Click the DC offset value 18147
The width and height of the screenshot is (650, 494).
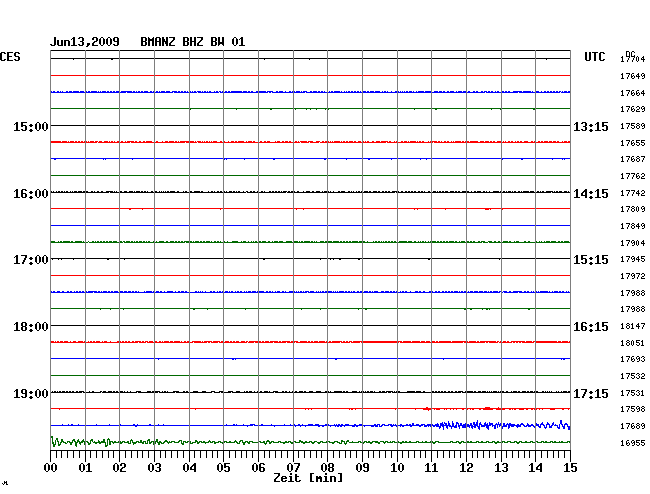633,326
